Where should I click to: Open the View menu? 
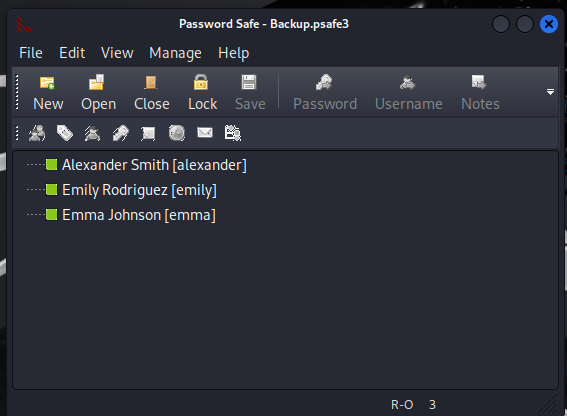pos(117,53)
